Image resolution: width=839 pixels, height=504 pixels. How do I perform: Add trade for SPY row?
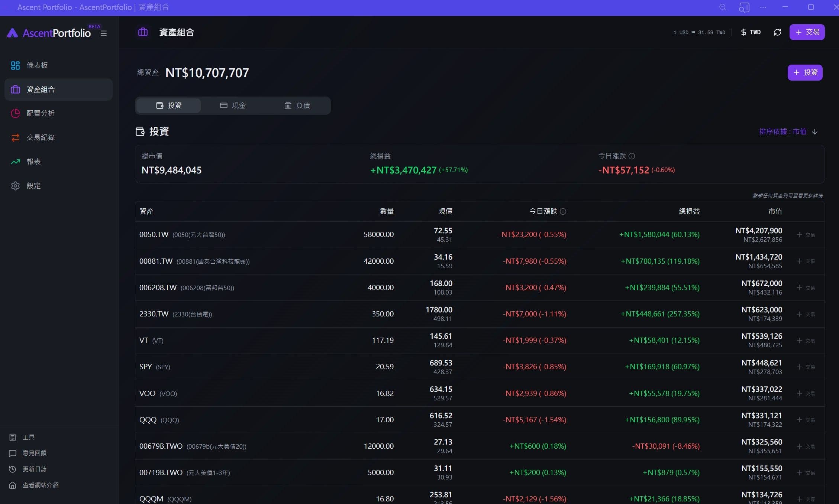pyautogui.click(x=806, y=367)
